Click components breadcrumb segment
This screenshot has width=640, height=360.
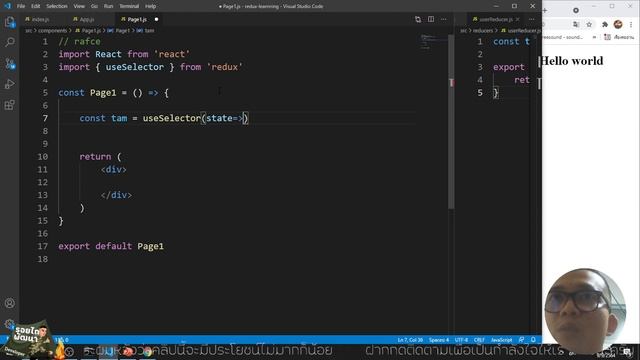[x=52, y=31]
